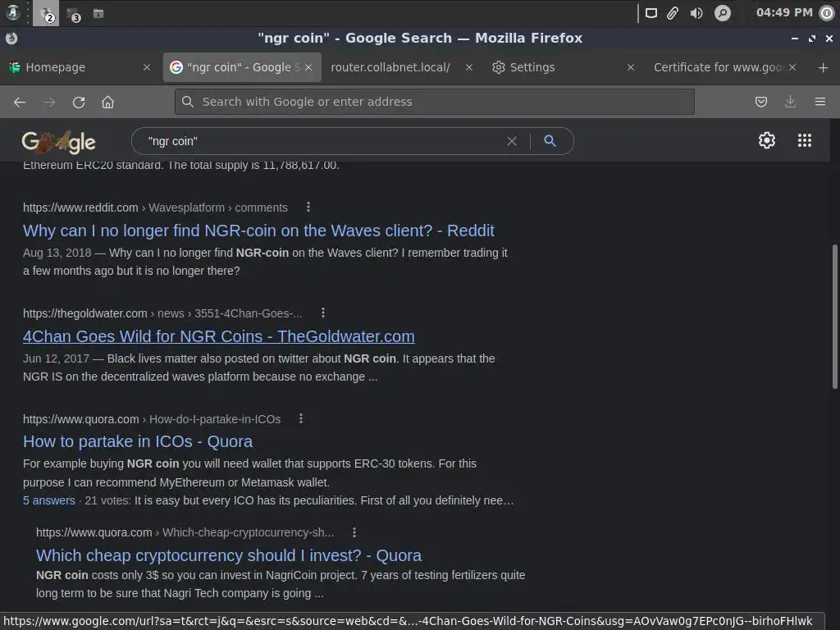
Task: Open Reddit NGR-coin Waves client result
Action: tap(258, 231)
